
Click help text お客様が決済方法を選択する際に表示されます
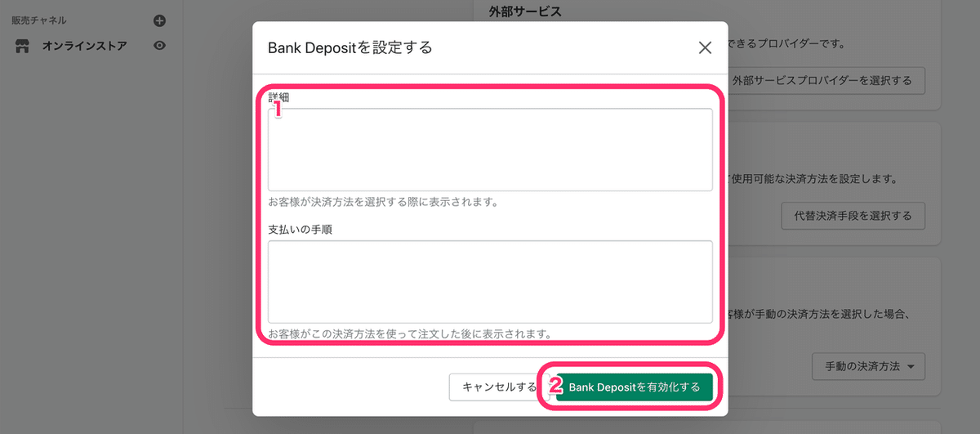[383, 202]
